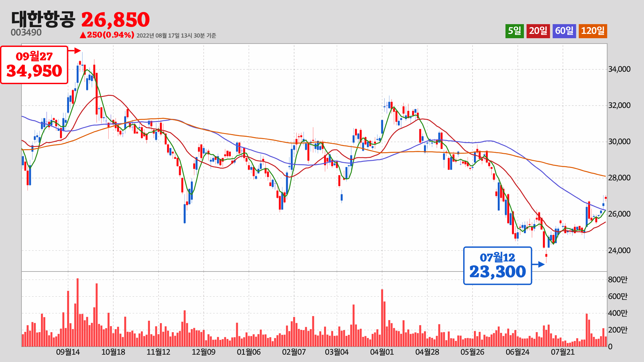Click the 60일 moving average legend
Screen dimensions: 644x362
click(564, 31)
